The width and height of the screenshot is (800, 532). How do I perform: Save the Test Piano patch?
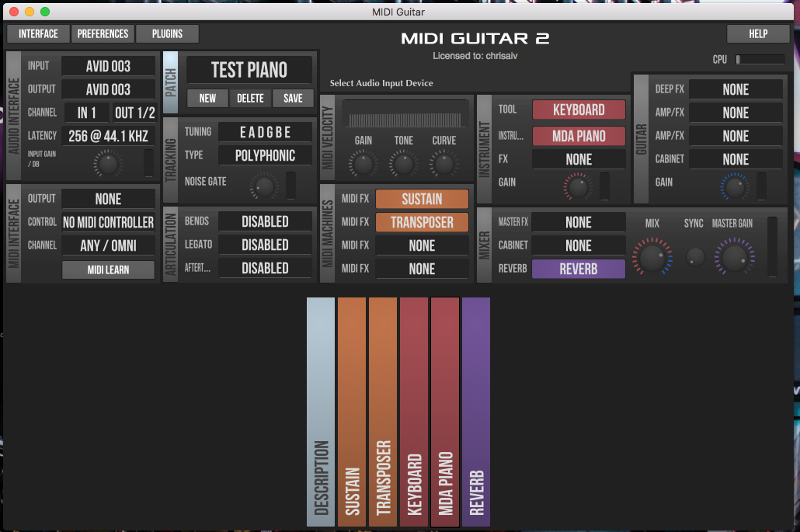coord(293,98)
